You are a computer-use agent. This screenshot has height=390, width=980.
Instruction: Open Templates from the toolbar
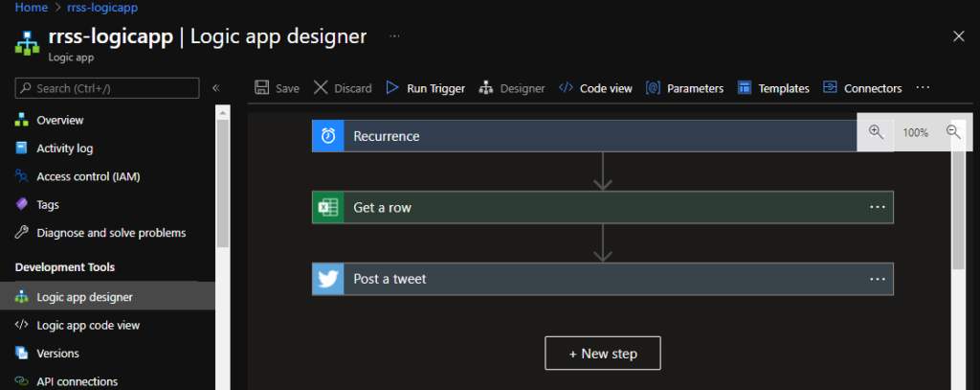[773, 88]
